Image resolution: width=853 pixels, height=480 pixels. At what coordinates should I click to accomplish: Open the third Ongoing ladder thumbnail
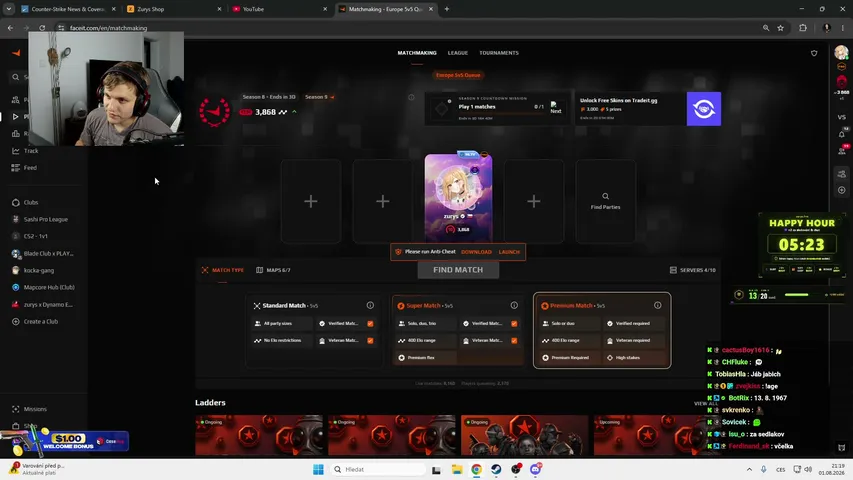coord(524,435)
